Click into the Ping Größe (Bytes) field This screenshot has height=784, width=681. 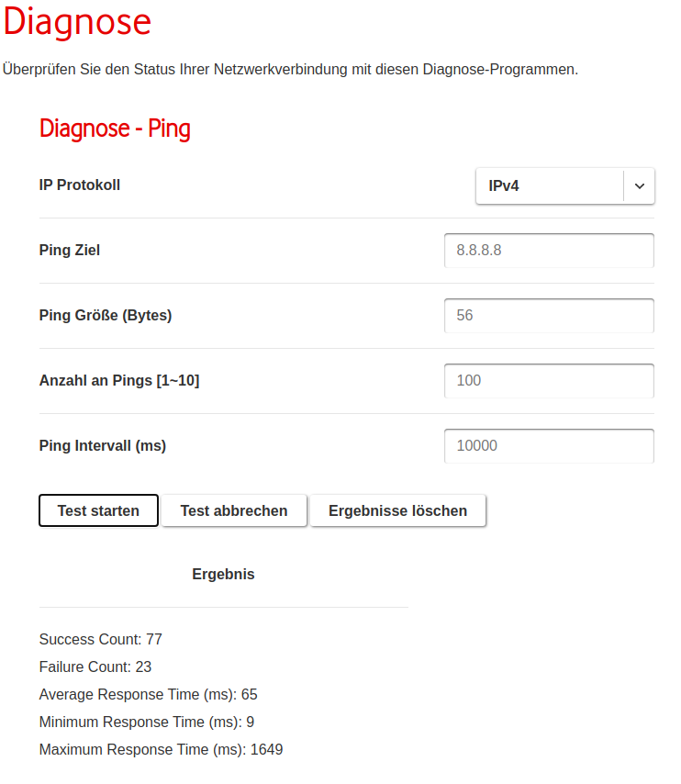pyautogui.click(x=549, y=315)
